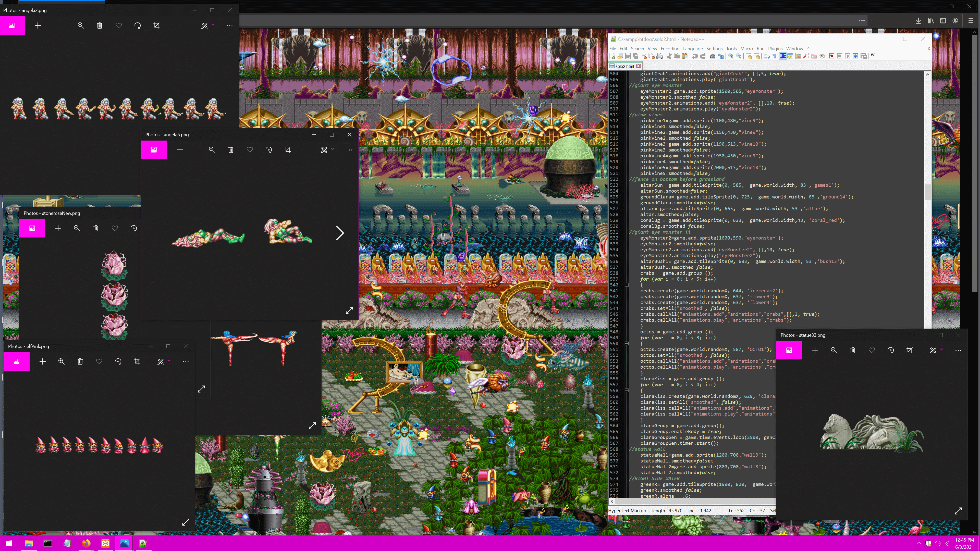This screenshot has height=551, width=980.
Task: Click the Replace icon in Notepad++ toolbar
Action: pyautogui.click(x=721, y=56)
